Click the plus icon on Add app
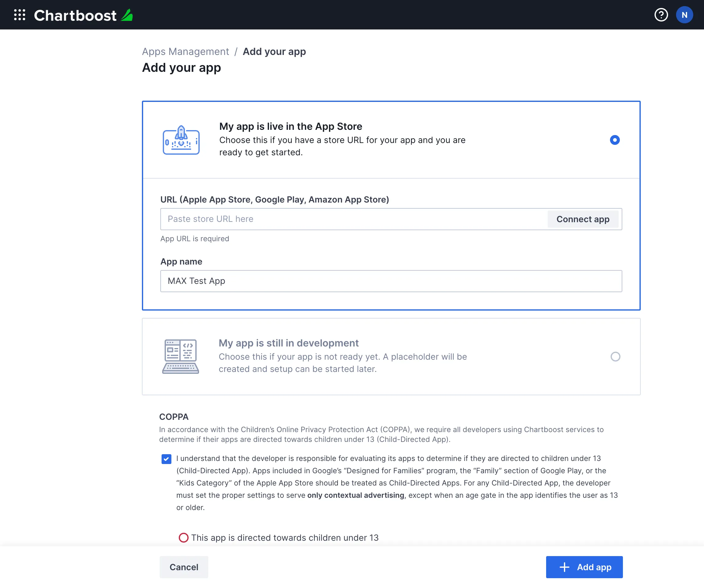The height and width of the screenshot is (588, 704). [x=564, y=567]
